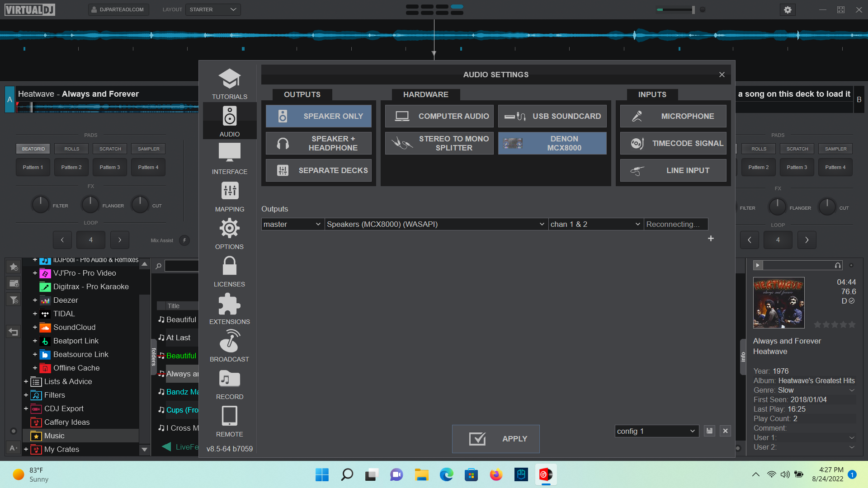Switch to the Audio settings tab
Viewport: 868px width, 488px height.
tap(229, 121)
